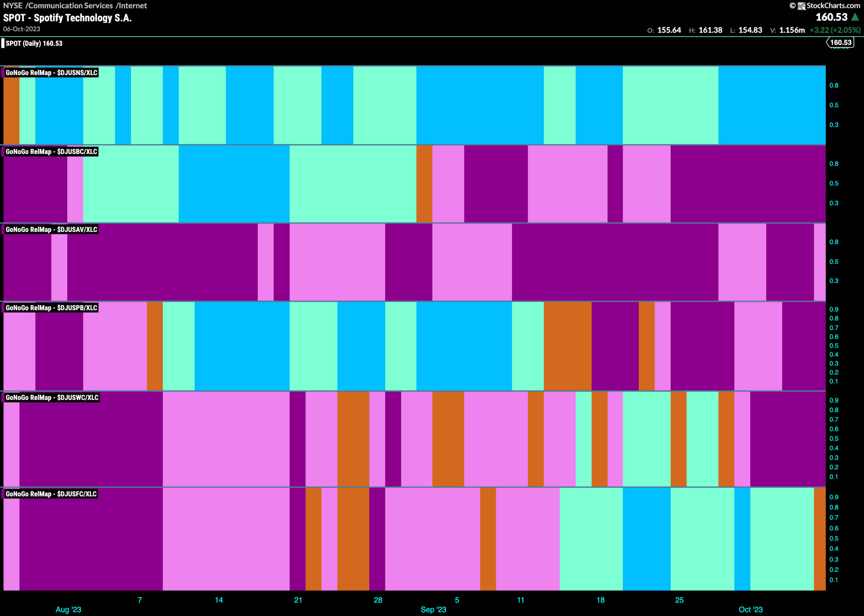Click the Oct '23 axis label

coord(751,610)
